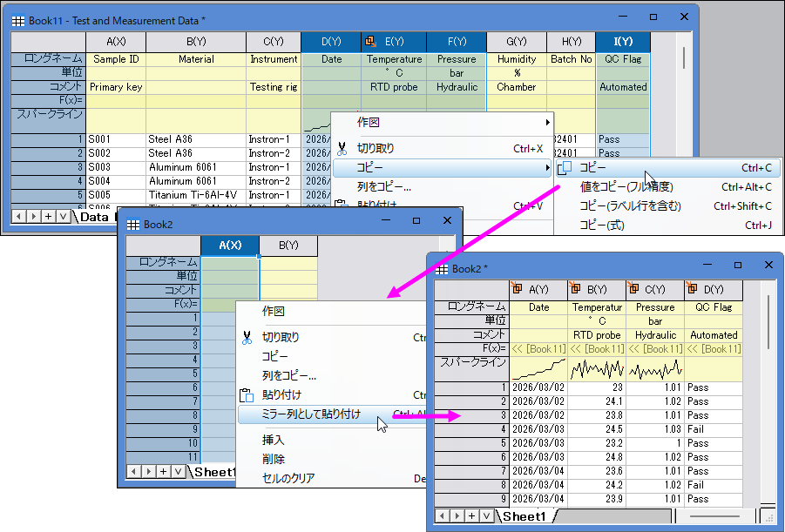Click the scissors icon beside 切り取り in Book11 menu
This screenshot has width=785, height=532.
342,149
